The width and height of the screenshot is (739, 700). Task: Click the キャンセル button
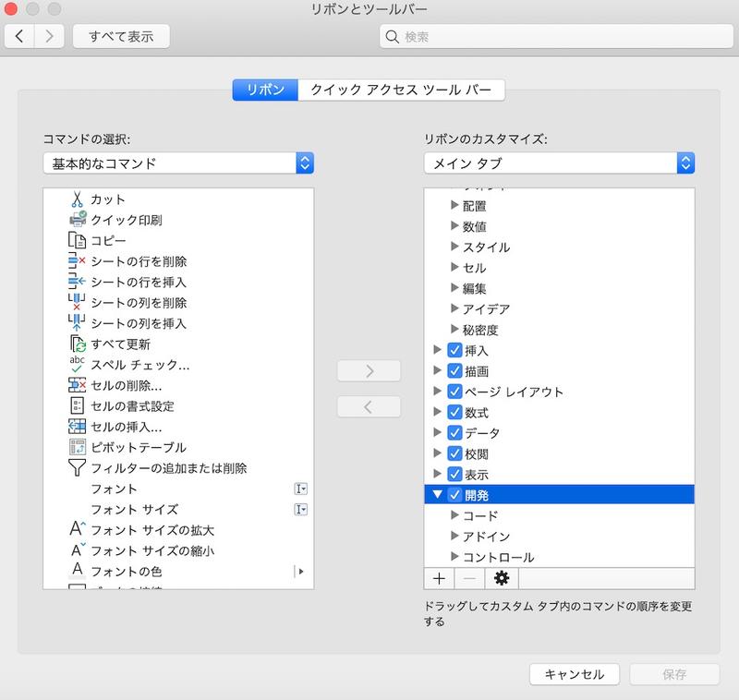point(575,674)
